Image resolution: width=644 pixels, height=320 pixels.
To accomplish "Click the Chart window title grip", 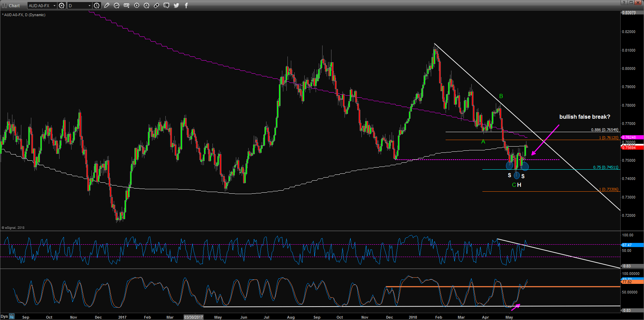I will point(4,6).
